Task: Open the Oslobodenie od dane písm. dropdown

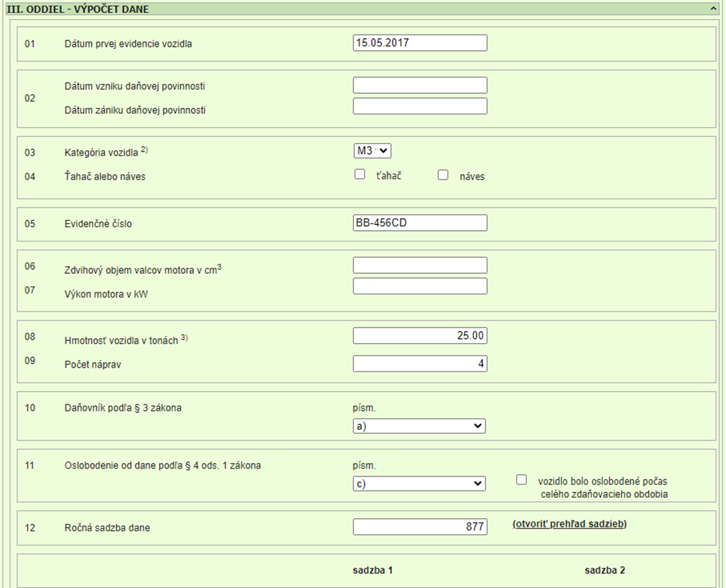Action: click(419, 484)
